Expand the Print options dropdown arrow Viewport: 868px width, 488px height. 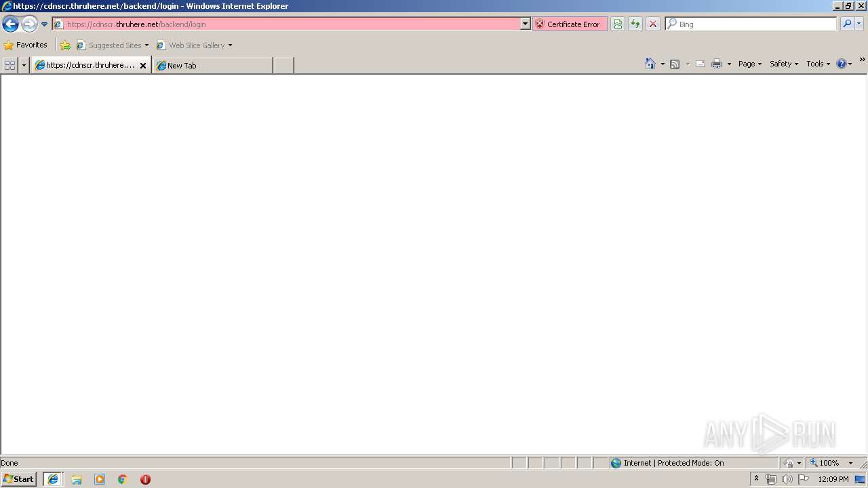pyautogui.click(x=729, y=64)
